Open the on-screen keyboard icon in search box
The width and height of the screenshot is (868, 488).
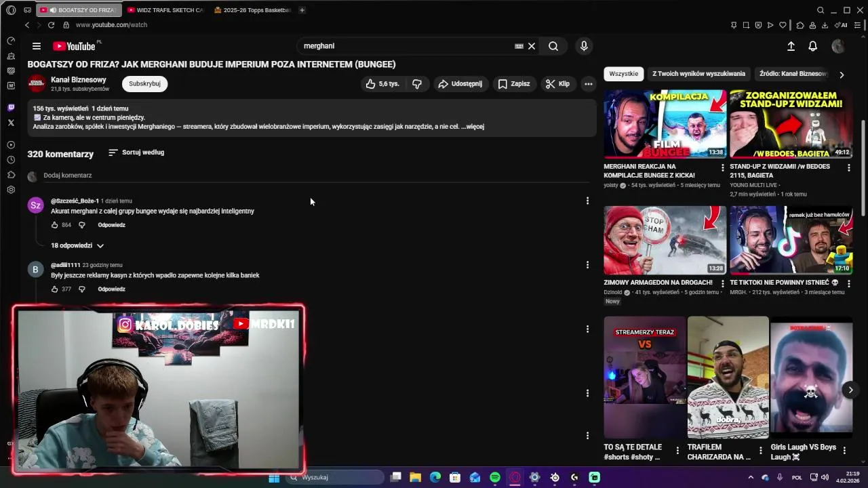click(x=519, y=46)
